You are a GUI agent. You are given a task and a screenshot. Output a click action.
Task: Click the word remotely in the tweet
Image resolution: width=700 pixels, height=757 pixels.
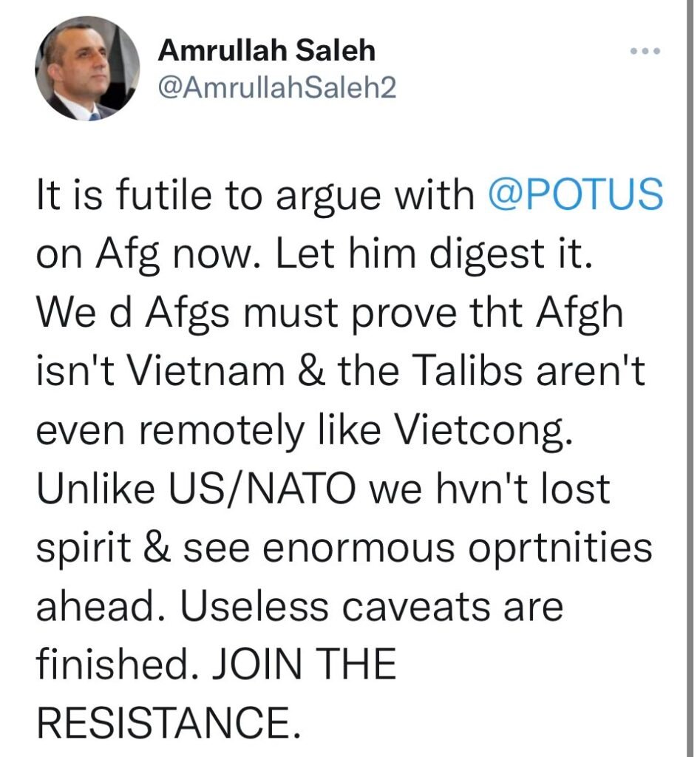coord(222,430)
